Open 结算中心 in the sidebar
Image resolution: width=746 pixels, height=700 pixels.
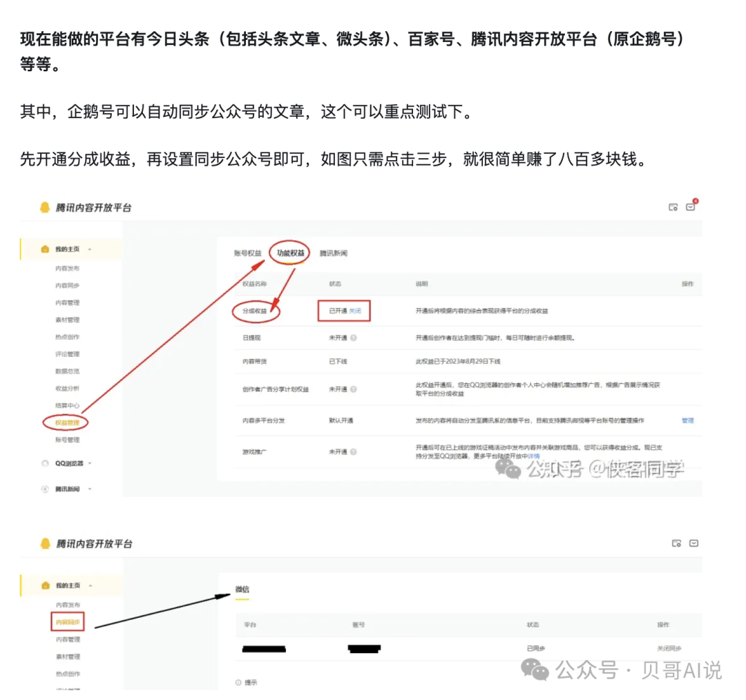click(67, 405)
